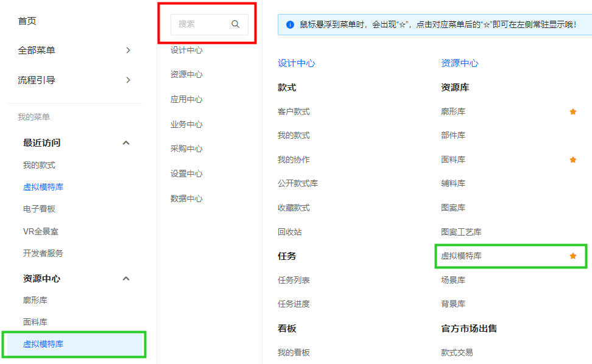This screenshot has width=592, height=364.
Task: Go to 图案工艺库 in 资源库
Action: (x=461, y=233)
